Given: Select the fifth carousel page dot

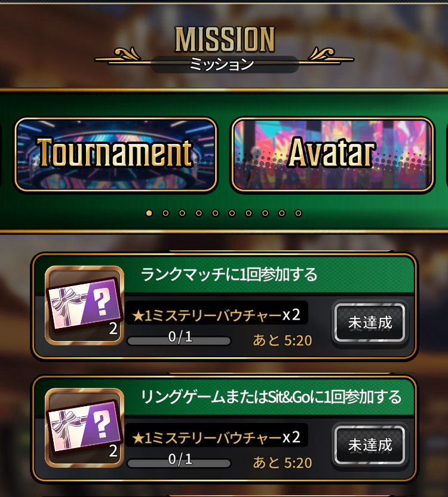Looking at the screenshot, I should [215, 213].
